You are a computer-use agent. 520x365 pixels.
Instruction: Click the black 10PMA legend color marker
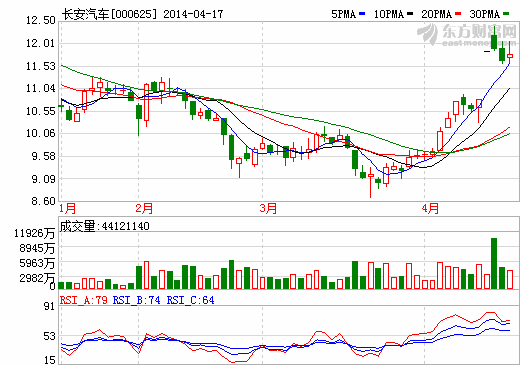pos(410,14)
